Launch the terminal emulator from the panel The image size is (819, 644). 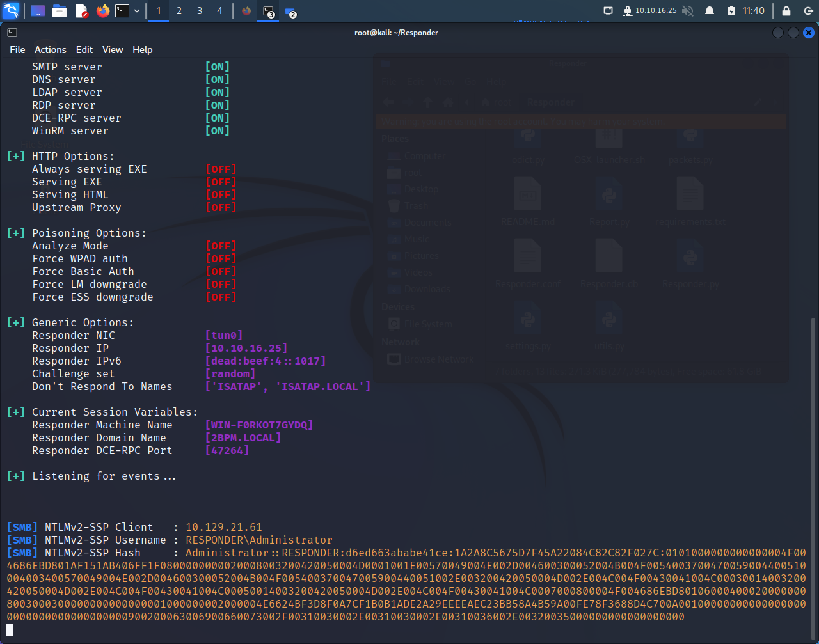point(122,11)
